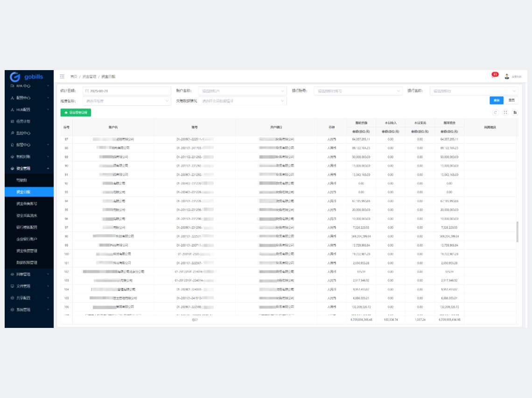Click the green 导出资金日报 button
This screenshot has height=398, width=532.
pyautogui.click(x=76, y=113)
